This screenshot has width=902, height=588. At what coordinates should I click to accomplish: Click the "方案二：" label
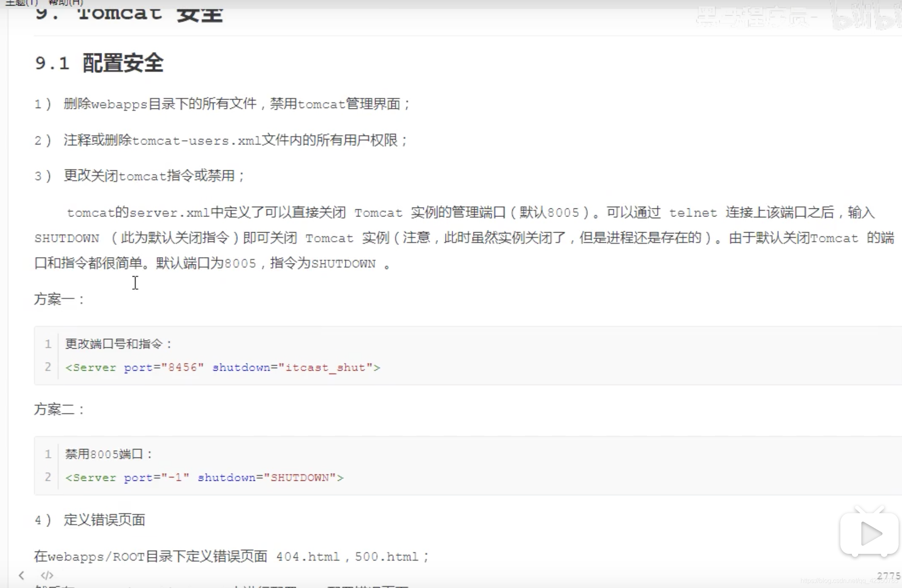point(59,409)
